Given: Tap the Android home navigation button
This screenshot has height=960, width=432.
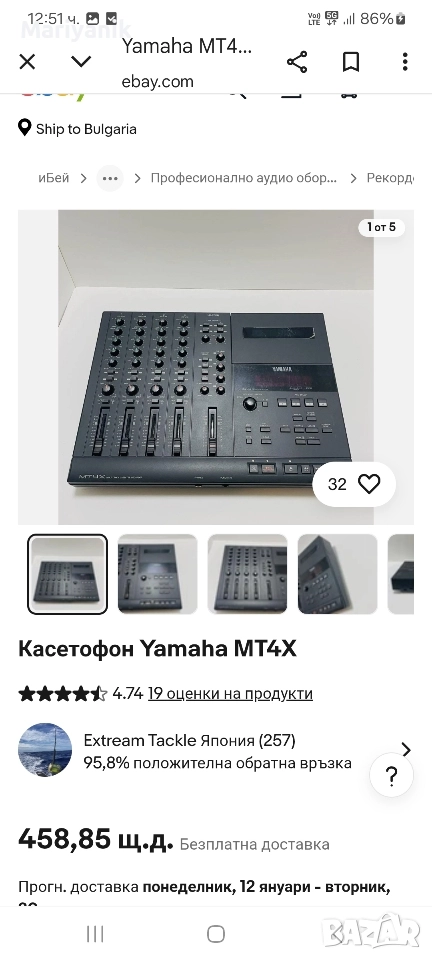Looking at the screenshot, I should click(x=215, y=934).
